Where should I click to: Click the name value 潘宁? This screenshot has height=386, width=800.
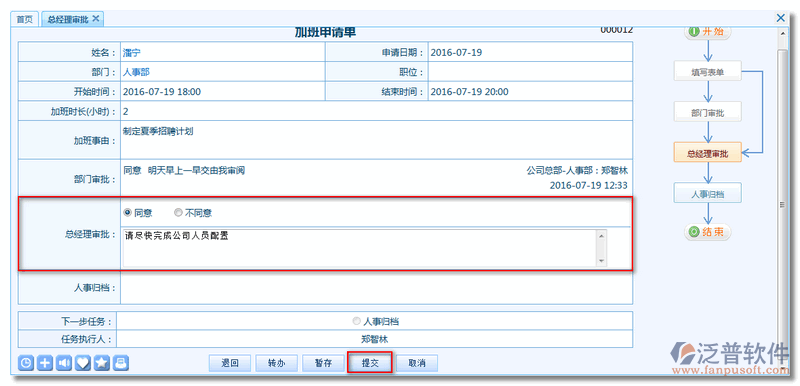132,53
